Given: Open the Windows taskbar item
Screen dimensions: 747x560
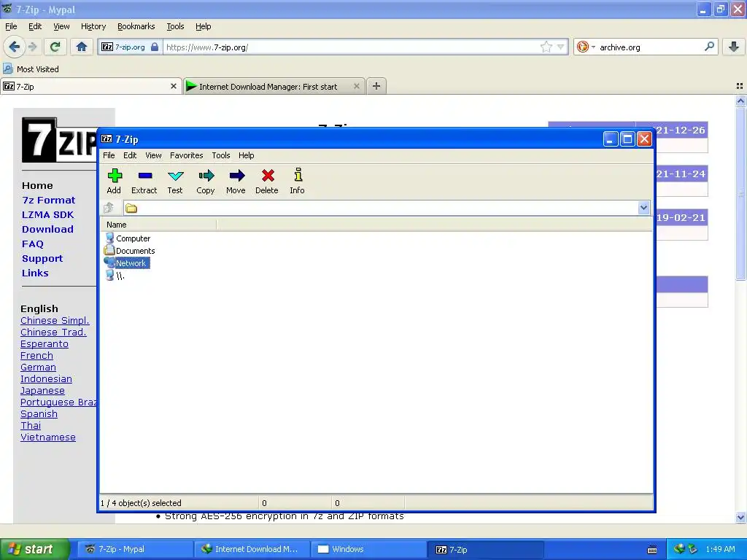Looking at the screenshot, I should point(368,549).
